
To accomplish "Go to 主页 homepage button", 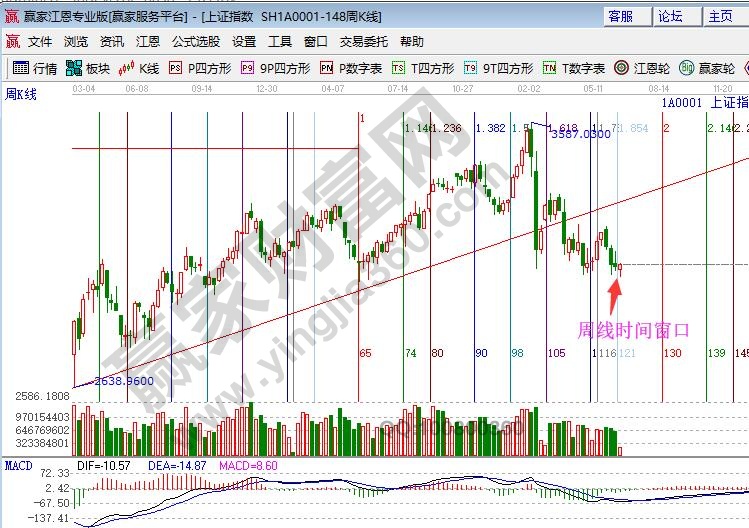I will click(x=720, y=17).
